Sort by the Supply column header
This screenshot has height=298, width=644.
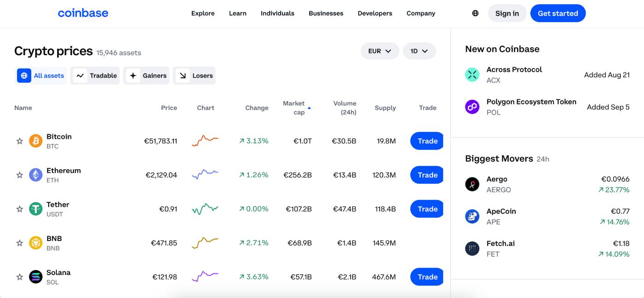point(385,108)
